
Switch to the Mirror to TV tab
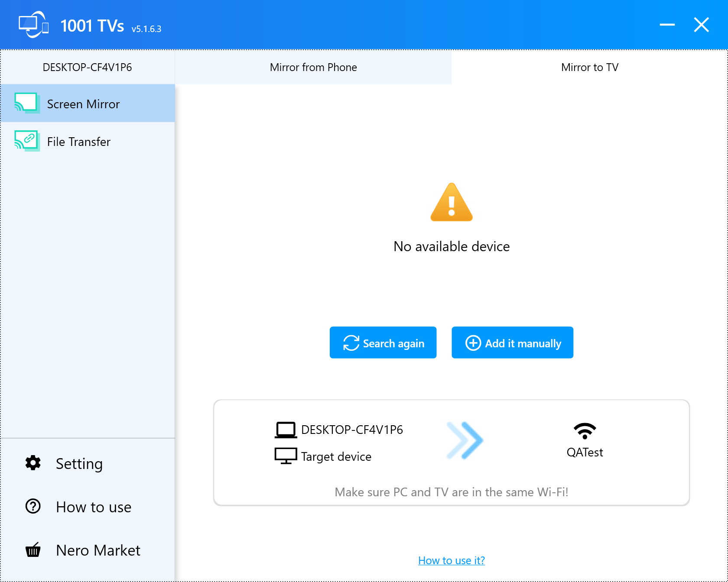(590, 67)
